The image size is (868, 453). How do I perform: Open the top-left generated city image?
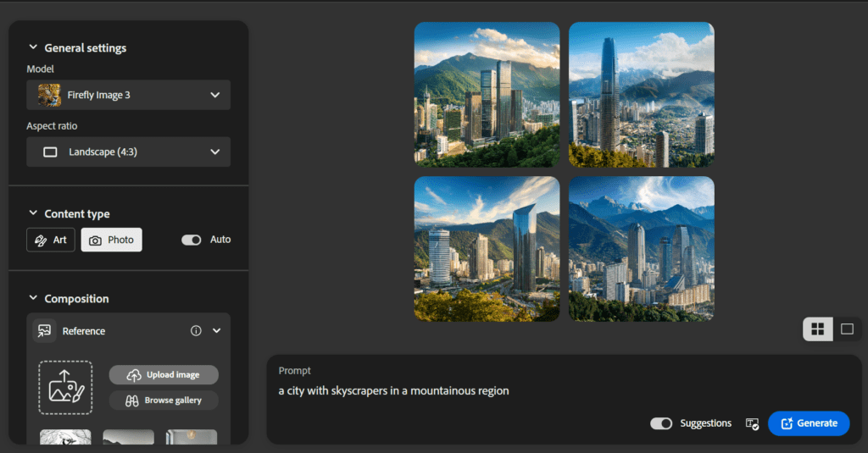pyautogui.click(x=487, y=95)
